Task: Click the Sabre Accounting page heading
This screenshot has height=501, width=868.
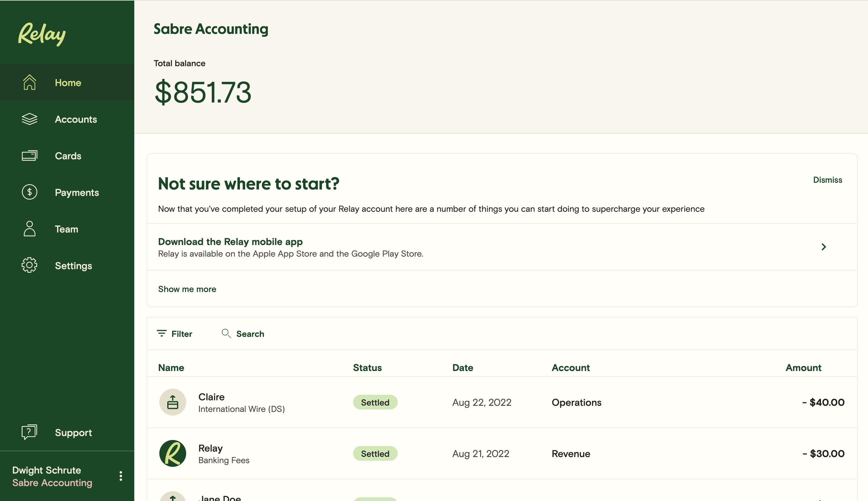Action: click(x=211, y=29)
